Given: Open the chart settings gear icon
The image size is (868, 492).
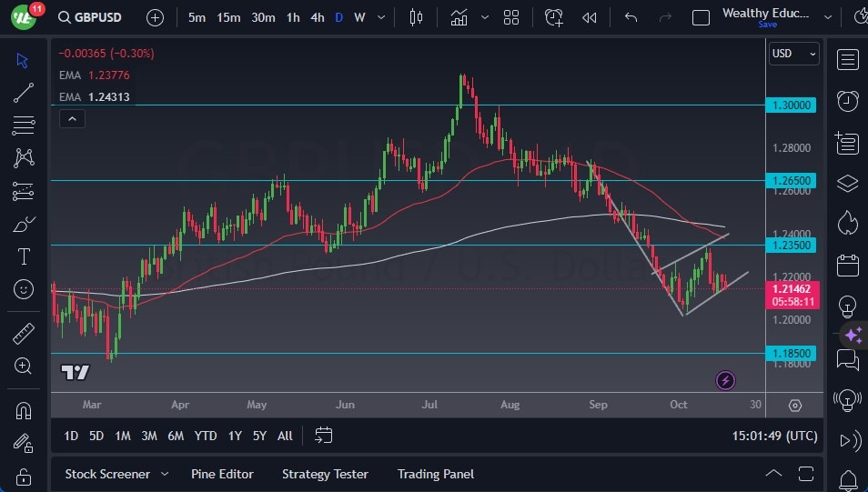Looking at the screenshot, I should (795, 406).
